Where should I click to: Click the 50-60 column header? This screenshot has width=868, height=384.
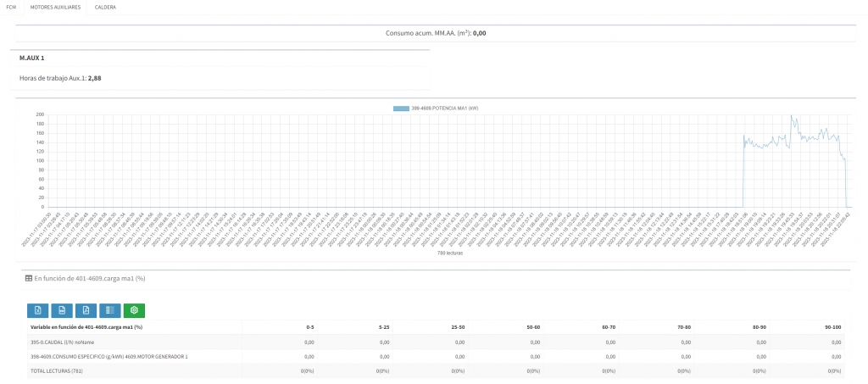pyautogui.click(x=533, y=327)
